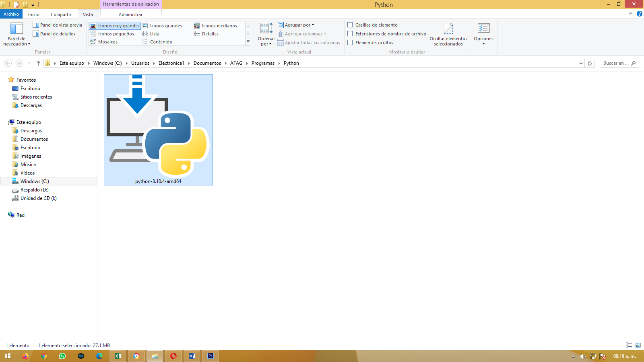The image size is (644, 362).
Task: Collapse the ribbon with the chevron
Action: (631, 14)
